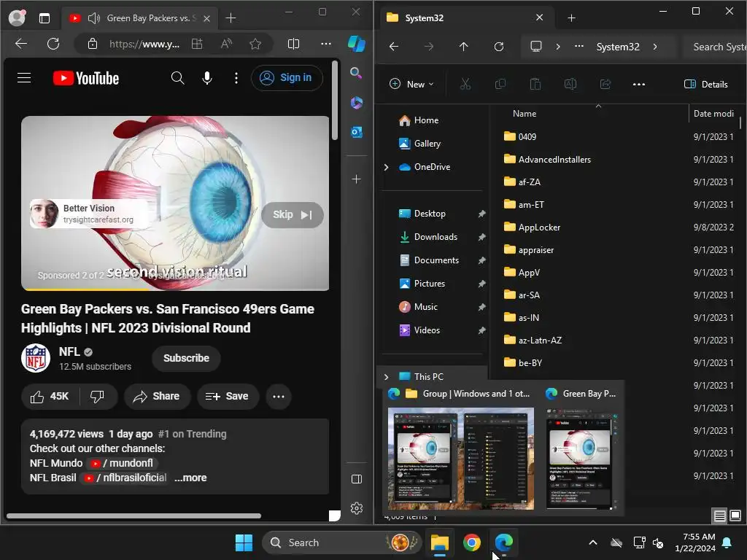Open Edge Settings and more menu

pos(326,44)
